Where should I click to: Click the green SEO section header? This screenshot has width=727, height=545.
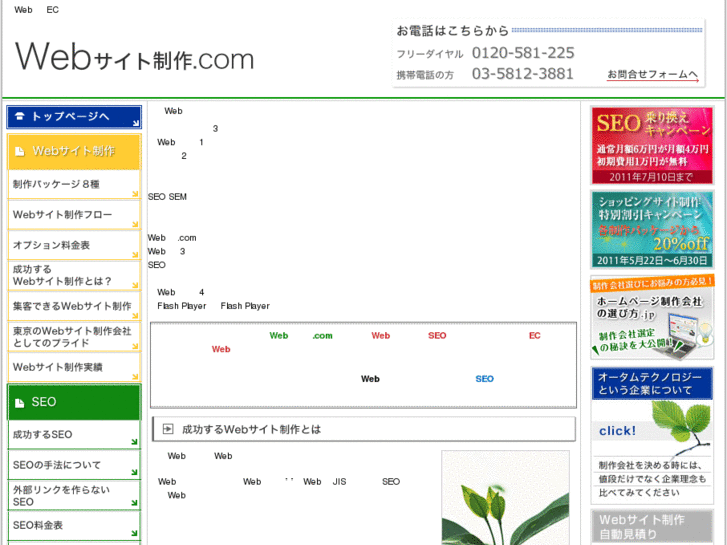coord(74,402)
